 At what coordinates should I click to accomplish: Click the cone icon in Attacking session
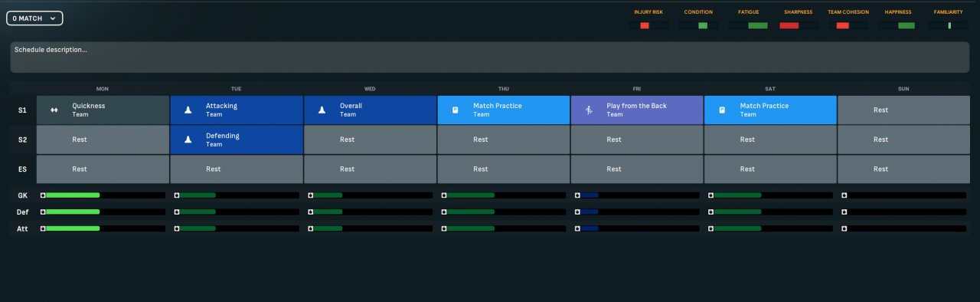[x=188, y=110]
